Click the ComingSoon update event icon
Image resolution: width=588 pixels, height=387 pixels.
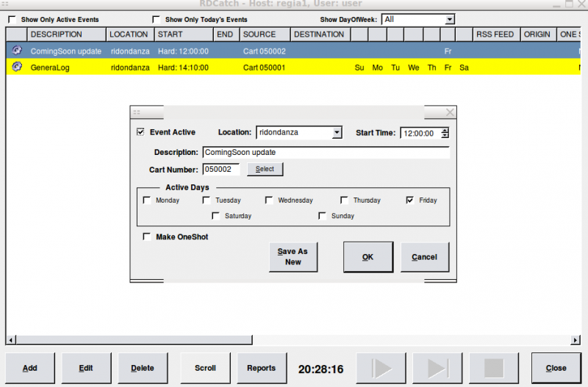[x=17, y=51]
